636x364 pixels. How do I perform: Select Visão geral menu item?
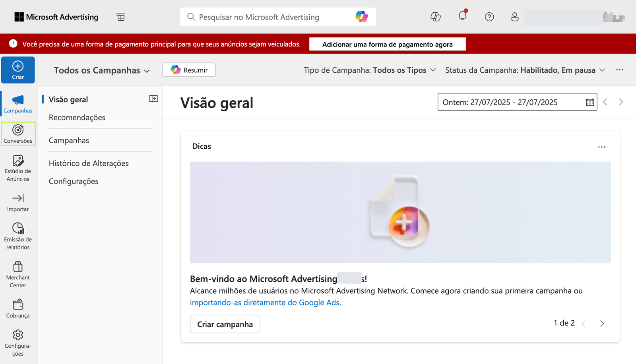(68, 99)
